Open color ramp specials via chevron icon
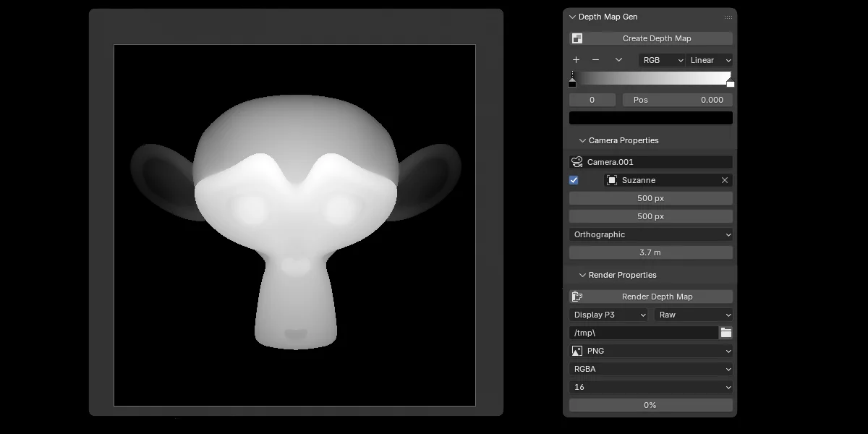Image resolution: width=868 pixels, height=434 pixels. [618, 59]
